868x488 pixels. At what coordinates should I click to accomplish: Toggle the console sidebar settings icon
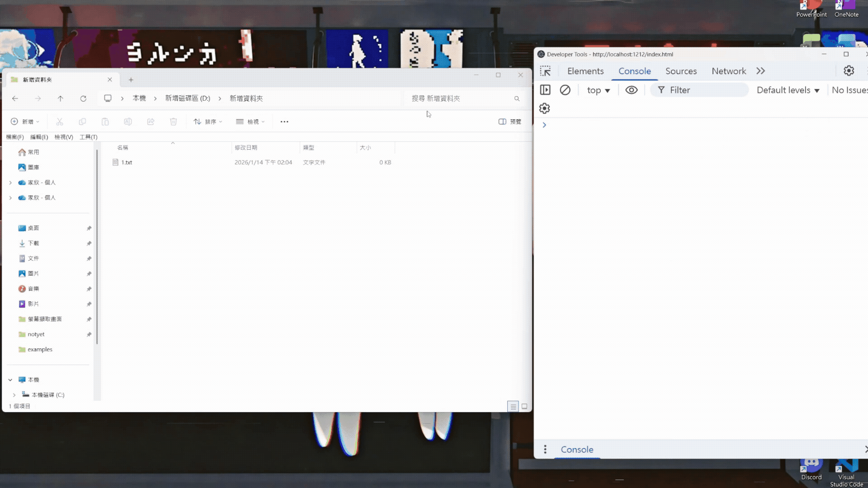(x=544, y=108)
